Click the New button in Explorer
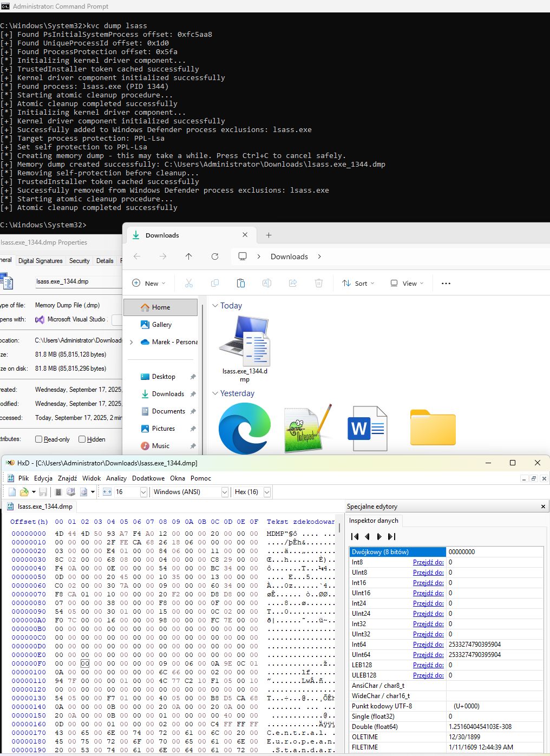Screen dimensions: 550x756 pyautogui.click(x=149, y=283)
